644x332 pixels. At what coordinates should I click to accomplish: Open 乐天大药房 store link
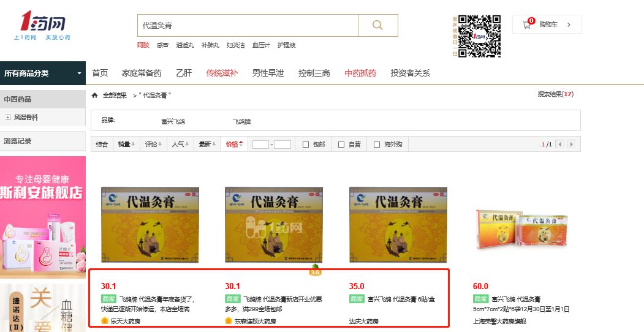(125, 322)
